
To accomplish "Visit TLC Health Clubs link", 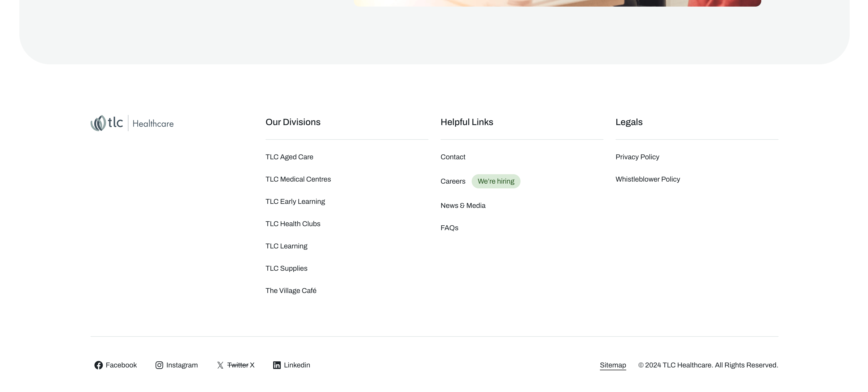I will coord(292,224).
